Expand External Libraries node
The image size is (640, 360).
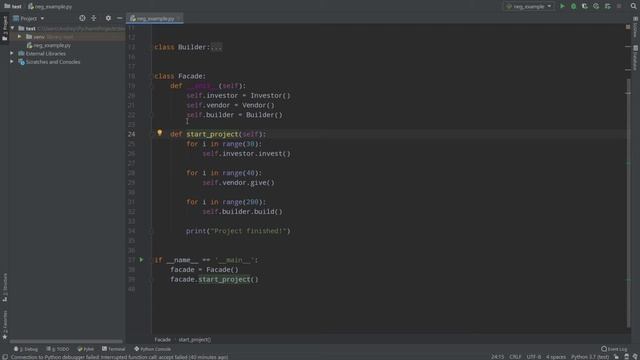[x=12, y=53]
